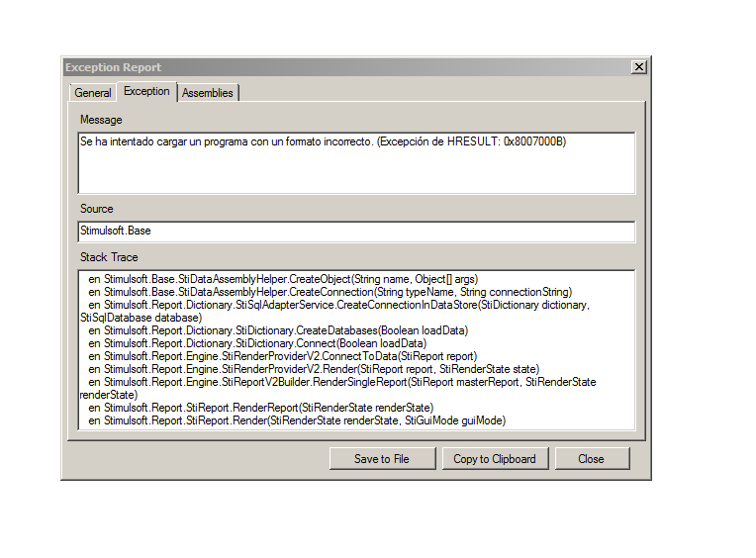Select the stack line with StiDictionary.Connect(Boolean loadData)
This screenshot has height=558, width=756.
[257, 343]
